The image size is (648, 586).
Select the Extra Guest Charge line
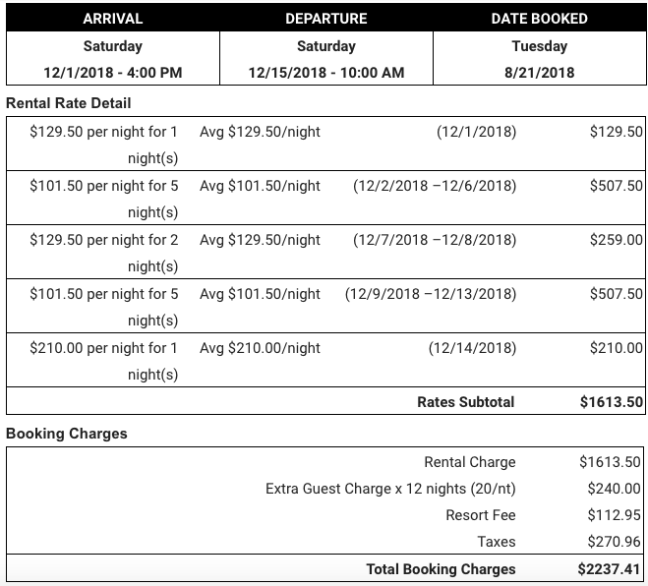[x=390, y=489]
